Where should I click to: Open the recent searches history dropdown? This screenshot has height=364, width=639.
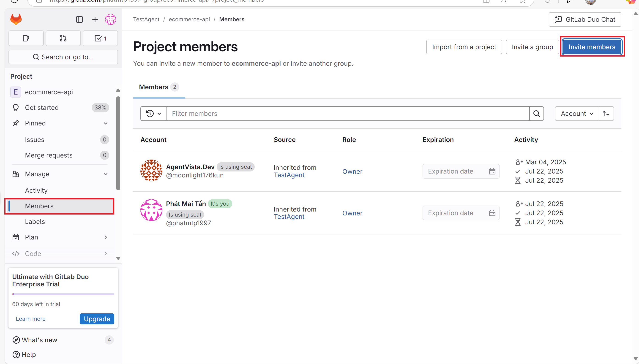click(153, 114)
